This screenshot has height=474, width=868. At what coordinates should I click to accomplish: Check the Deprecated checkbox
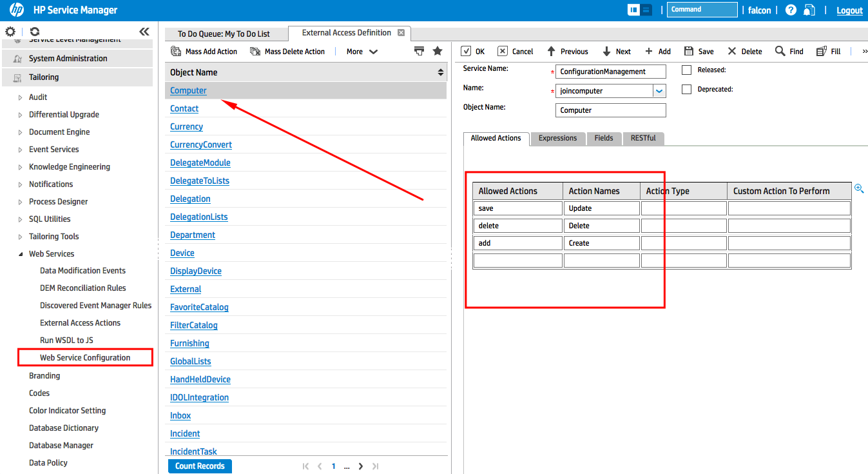point(686,89)
